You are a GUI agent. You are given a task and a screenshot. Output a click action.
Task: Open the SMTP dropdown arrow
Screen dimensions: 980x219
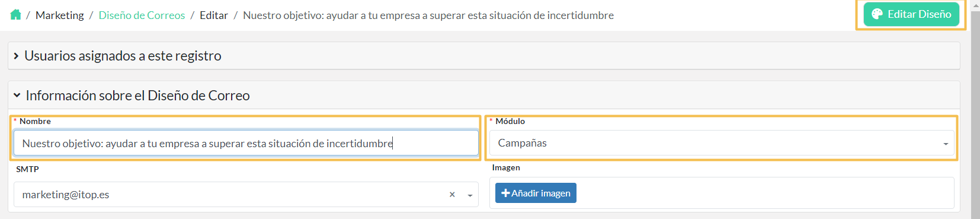tap(470, 195)
